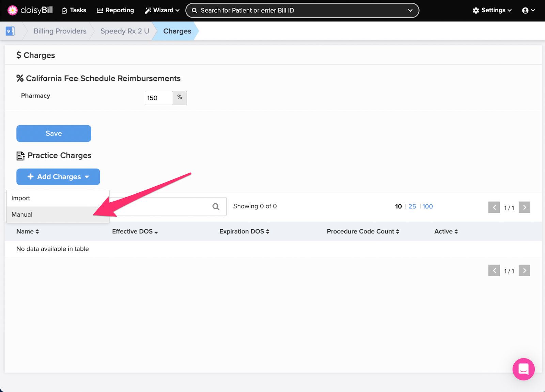Sort the table by Expiration DOS
Viewport: 545px width, 392px height.
[244, 231]
